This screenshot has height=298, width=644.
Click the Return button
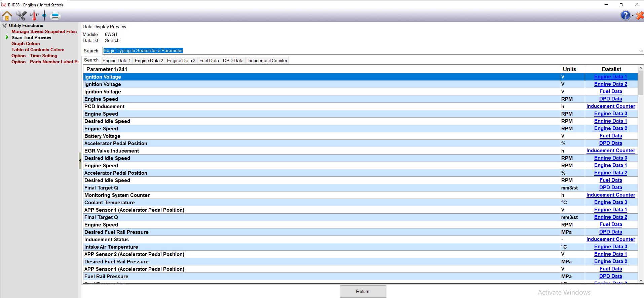click(363, 291)
